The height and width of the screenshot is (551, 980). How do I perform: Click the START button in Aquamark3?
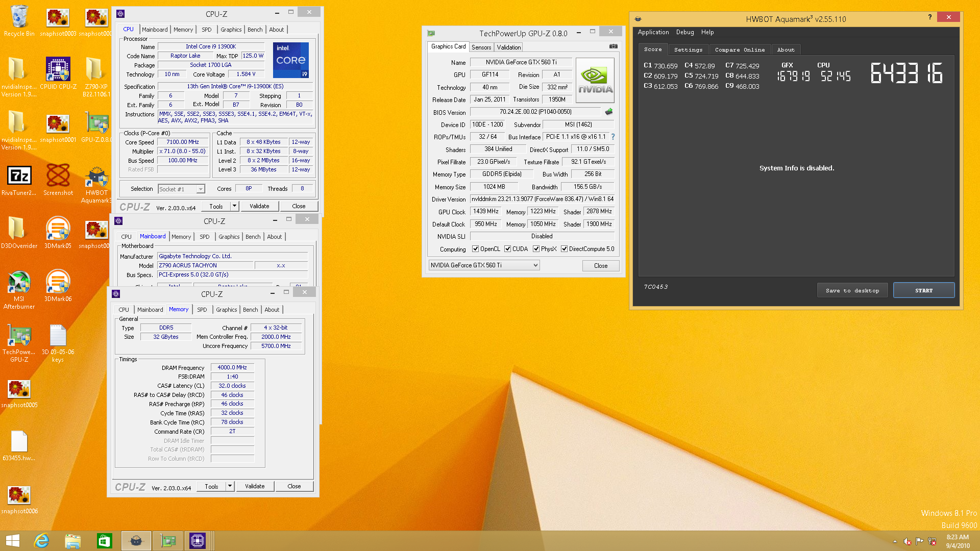pos(924,290)
